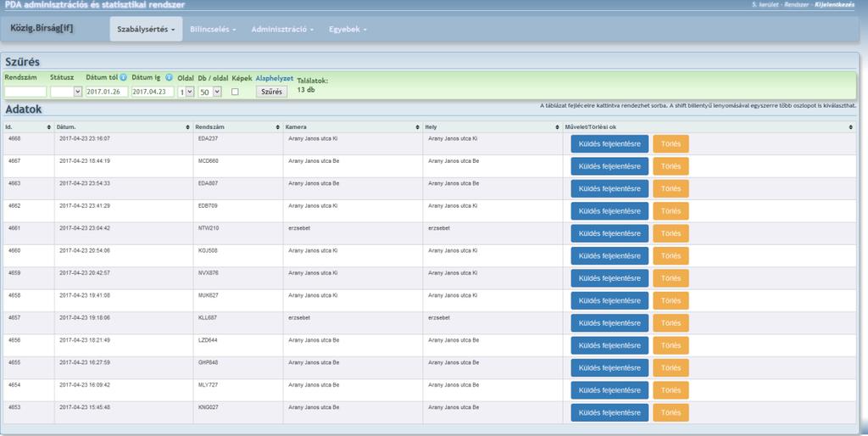Viewport: 868px width, 436px height.
Task: Click the Rendszer link in top bar
Action: pyautogui.click(x=797, y=4)
